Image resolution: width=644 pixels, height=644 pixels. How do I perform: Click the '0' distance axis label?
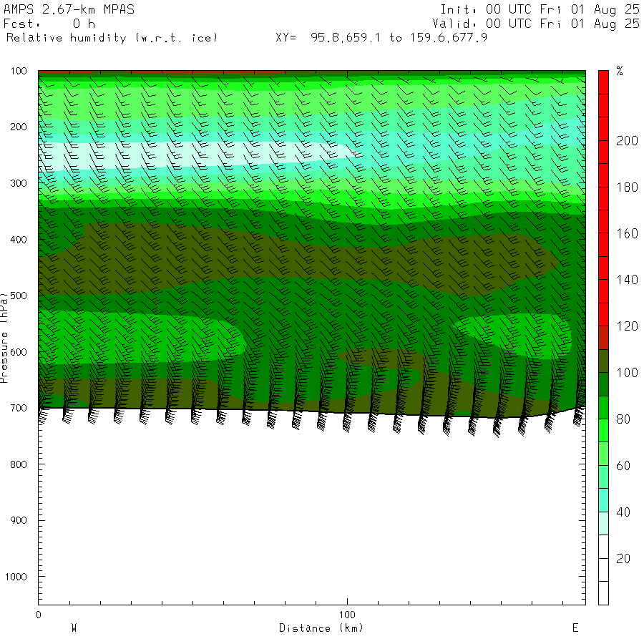click(39, 615)
